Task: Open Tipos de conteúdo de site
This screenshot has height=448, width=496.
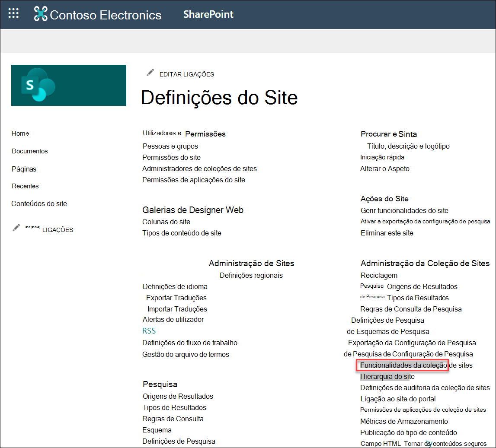Action: tap(182, 233)
